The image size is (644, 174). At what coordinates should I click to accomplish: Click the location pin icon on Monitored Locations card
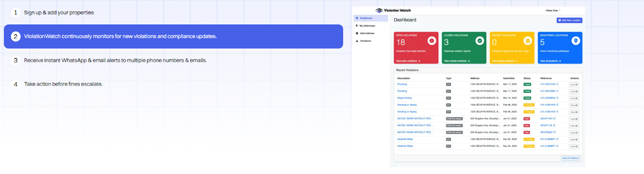[x=576, y=41]
